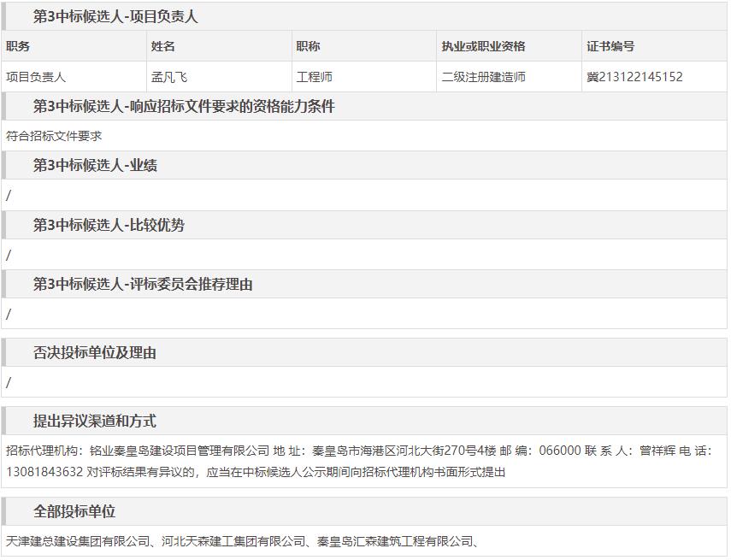Select the name cell 孟凡飞

click(x=169, y=77)
